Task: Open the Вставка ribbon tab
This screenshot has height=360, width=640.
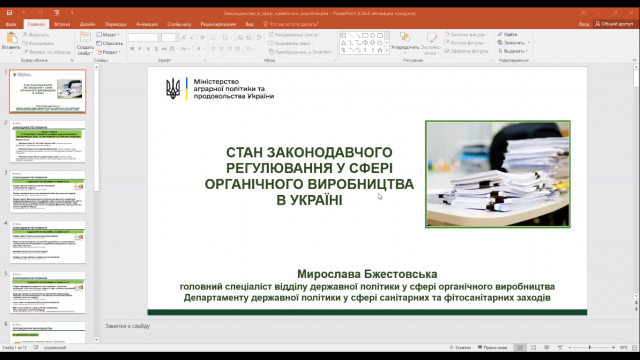Action: coord(62,24)
